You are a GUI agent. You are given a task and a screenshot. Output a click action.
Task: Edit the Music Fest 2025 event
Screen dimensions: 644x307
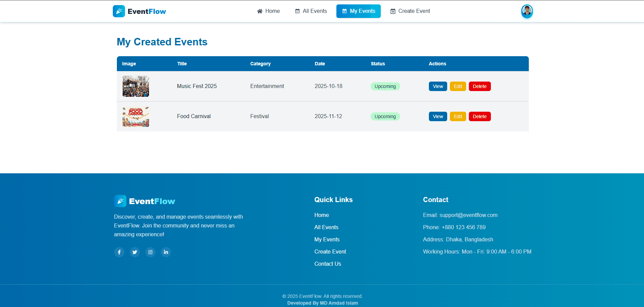coord(458,86)
